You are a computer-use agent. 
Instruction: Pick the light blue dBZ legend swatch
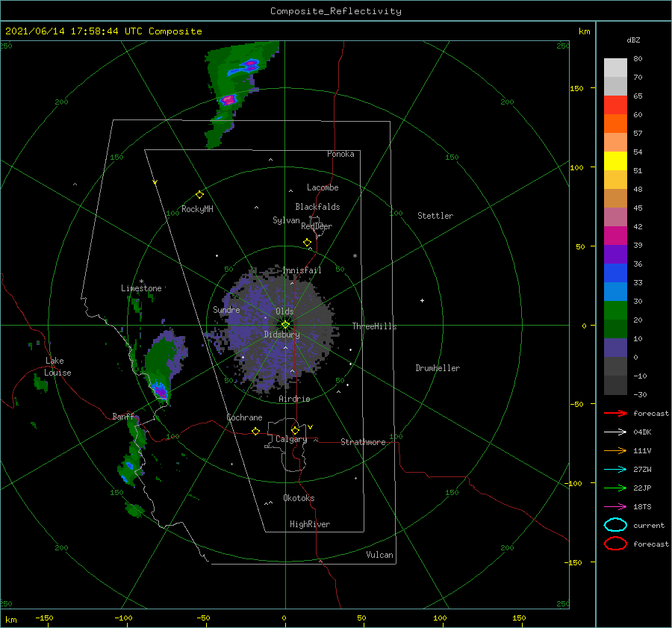pyautogui.click(x=615, y=291)
